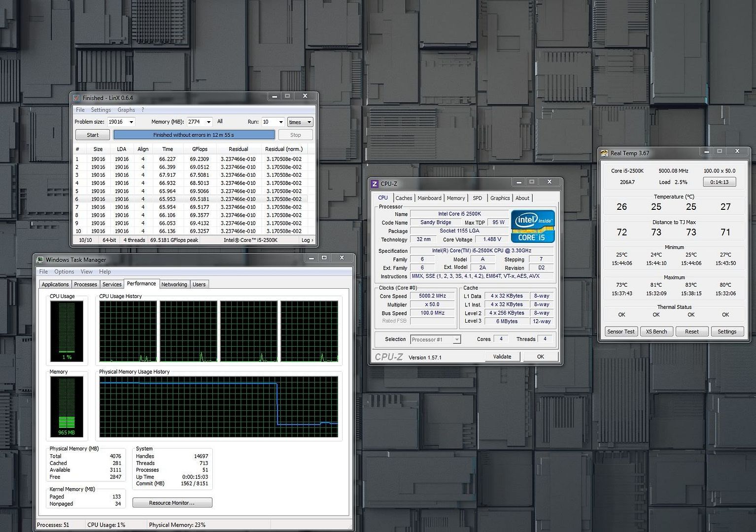756x532 pixels.
Task: Switch to the Memory tab in CPU-Z
Action: (456, 198)
